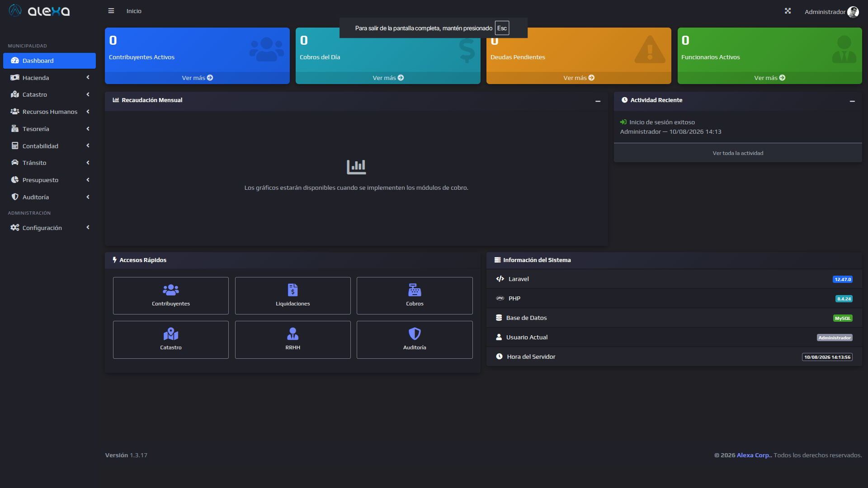Expand the Tránsito submenu chevron
Viewport: 868px width, 488px height.
click(x=88, y=163)
